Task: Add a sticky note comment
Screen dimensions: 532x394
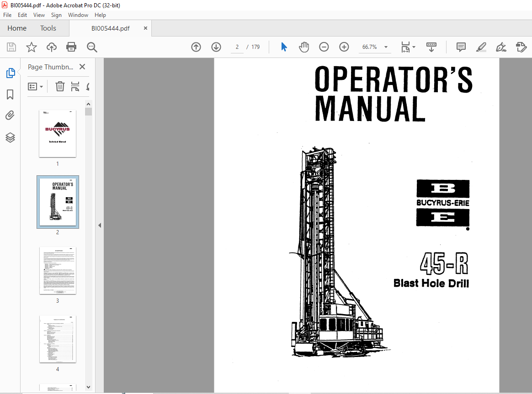Action: pos(461,47)
